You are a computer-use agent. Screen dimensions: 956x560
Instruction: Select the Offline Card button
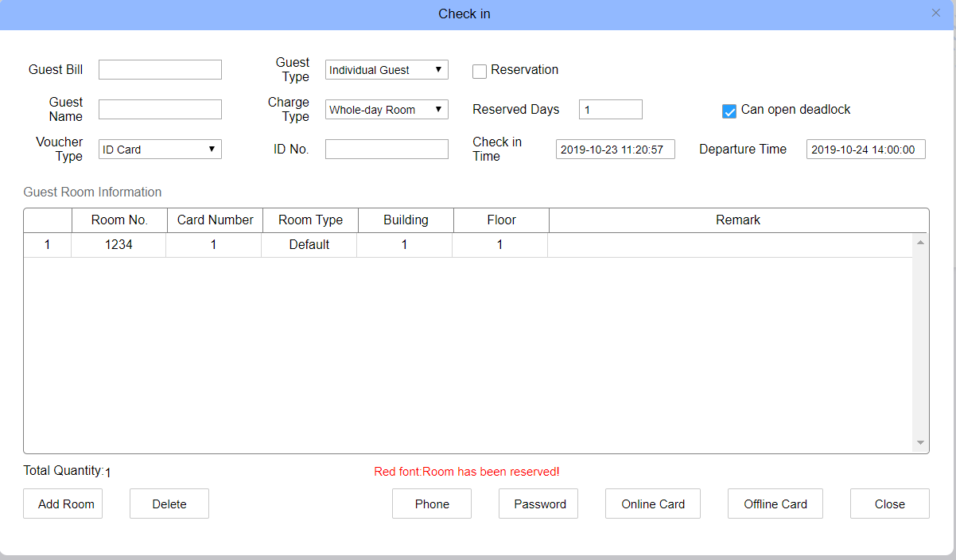[x=775, y=504]
